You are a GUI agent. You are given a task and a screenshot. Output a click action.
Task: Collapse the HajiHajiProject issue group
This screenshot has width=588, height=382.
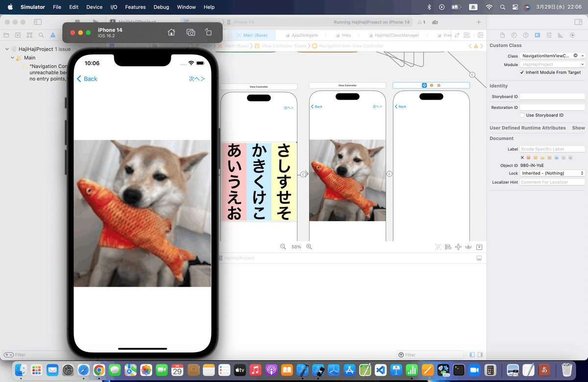(x=7, y=49)
